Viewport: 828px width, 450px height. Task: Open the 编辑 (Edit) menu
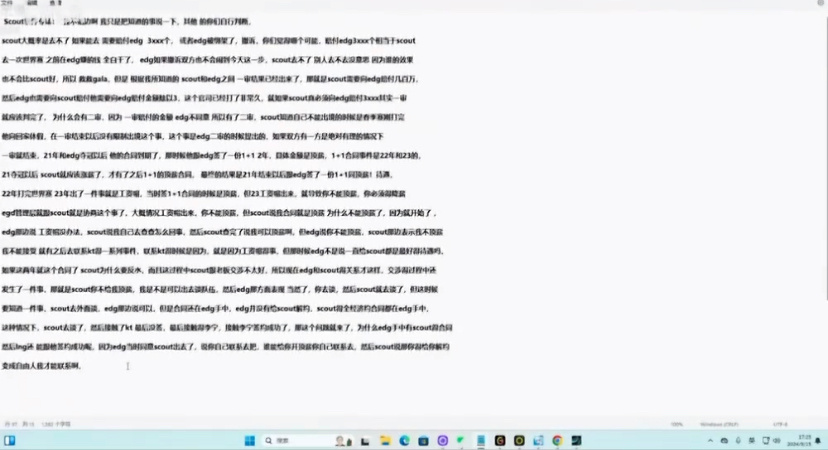coord(32,3)
